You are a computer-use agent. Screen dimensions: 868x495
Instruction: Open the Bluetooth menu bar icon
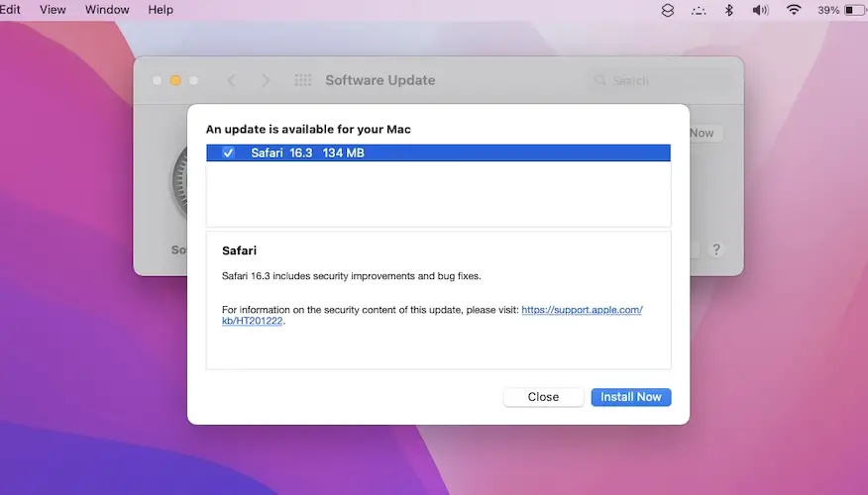(728, 10)
